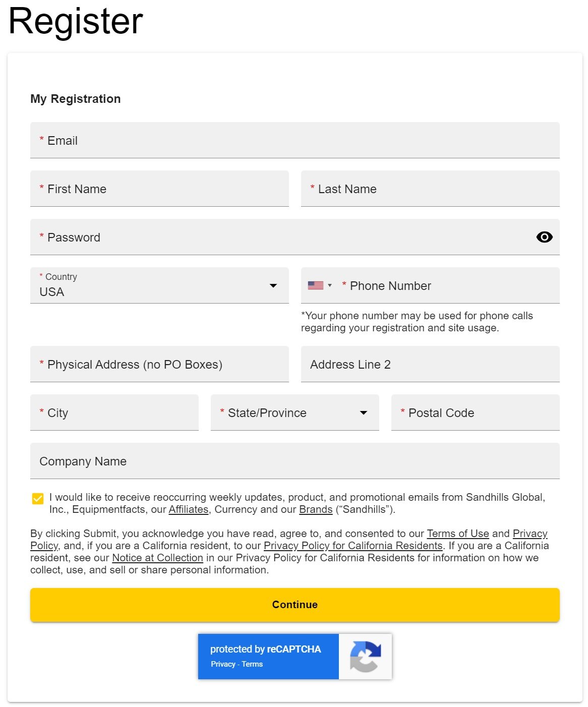Open the Notice at Collection link
588x707 pixels.
pyautogui.click(x=157, y=558)
